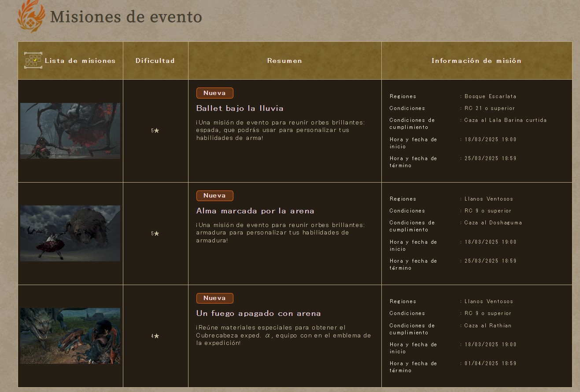This screenshot has width=580, height=392.
Task: Click Condiciones de cumplimiento label in Rathian row
Action: tap(412, 329)
